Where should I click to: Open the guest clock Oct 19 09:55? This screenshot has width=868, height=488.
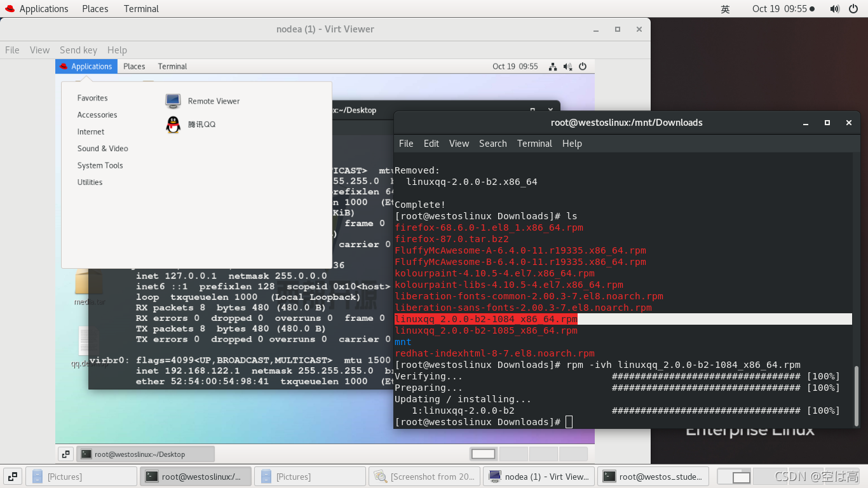515,66
